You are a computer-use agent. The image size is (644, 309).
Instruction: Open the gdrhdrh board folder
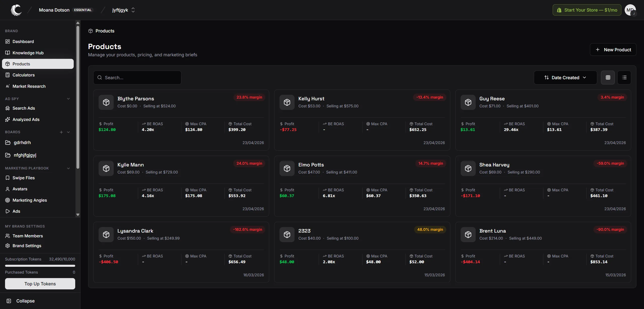tap(38, 143)
